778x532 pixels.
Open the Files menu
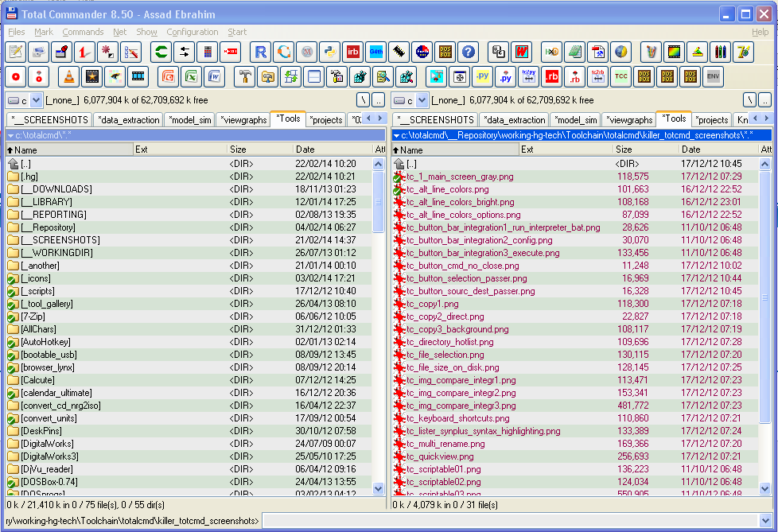tap(17, 32)
